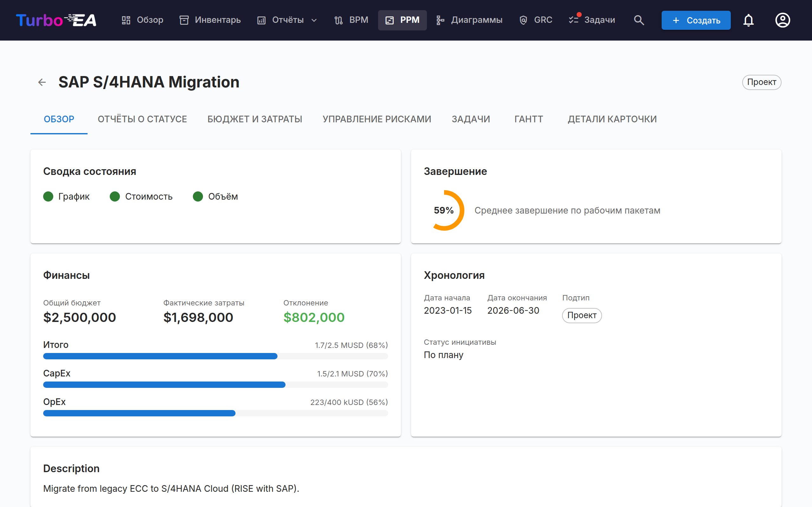
Task: Expand the Отчёты dropdown menu
Action: tap(287, 20)
